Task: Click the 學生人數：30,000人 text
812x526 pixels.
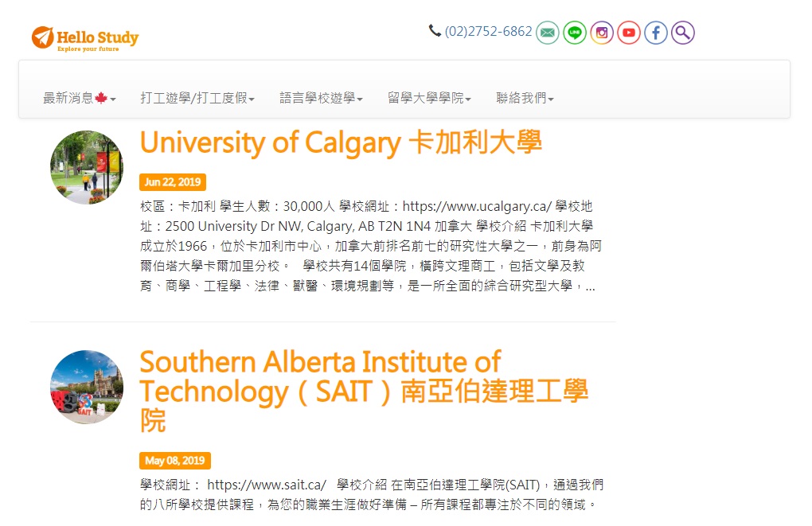Action: click(x=277, y=207)
